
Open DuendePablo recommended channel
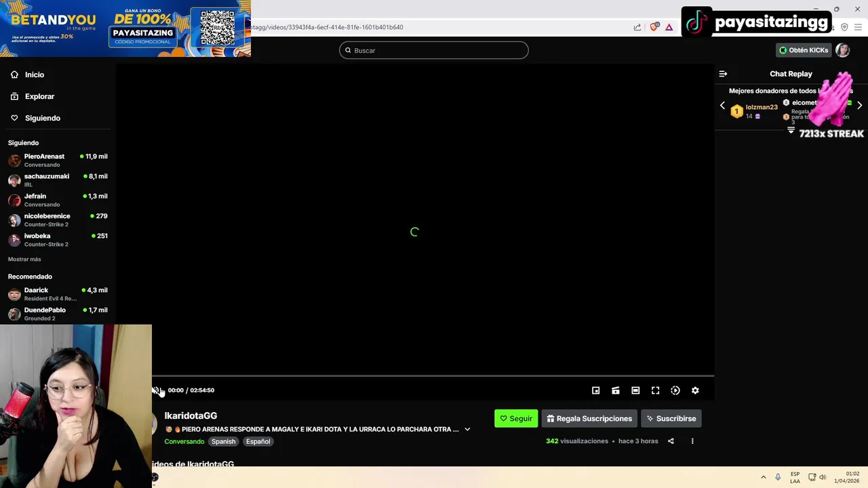coord(58,314)
